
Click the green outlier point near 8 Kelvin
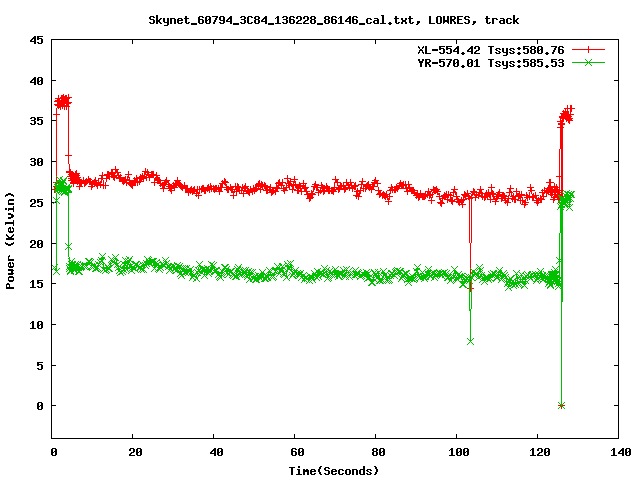[470, 341]
